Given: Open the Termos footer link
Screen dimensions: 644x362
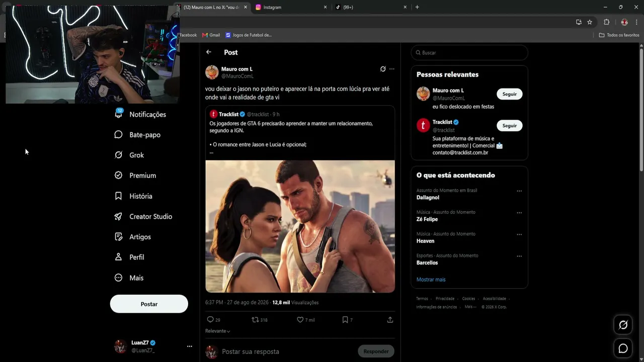Looking at the screenshot, I should 422,299.
